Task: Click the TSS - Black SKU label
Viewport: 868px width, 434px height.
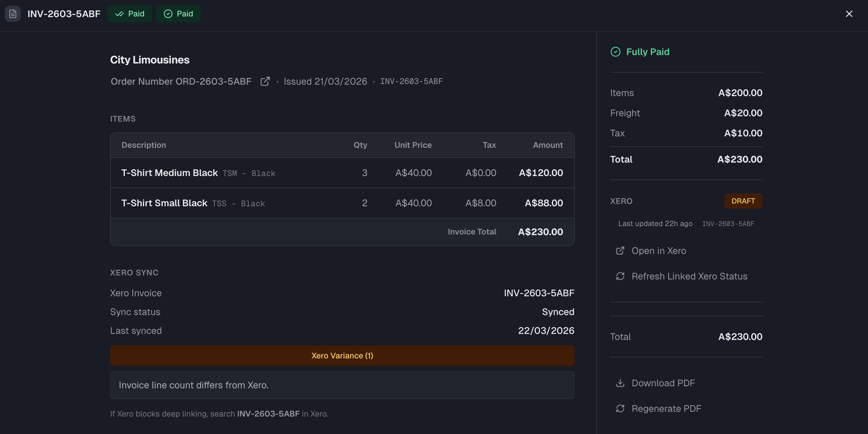Action: point(238,204)
